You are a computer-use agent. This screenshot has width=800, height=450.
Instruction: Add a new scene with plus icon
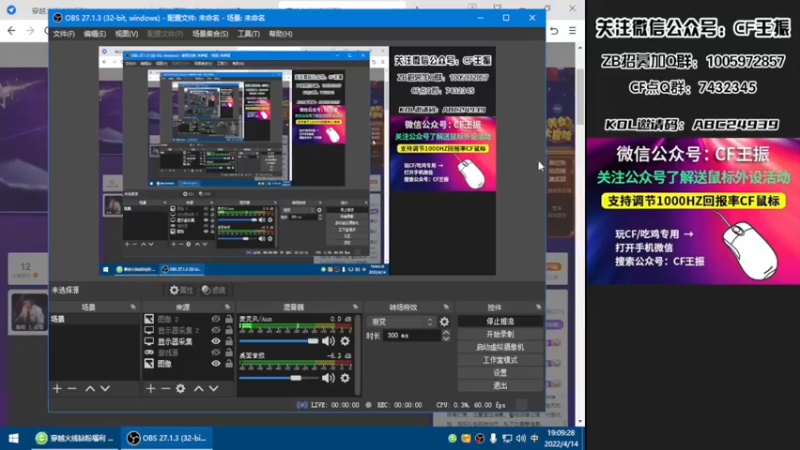57,389
